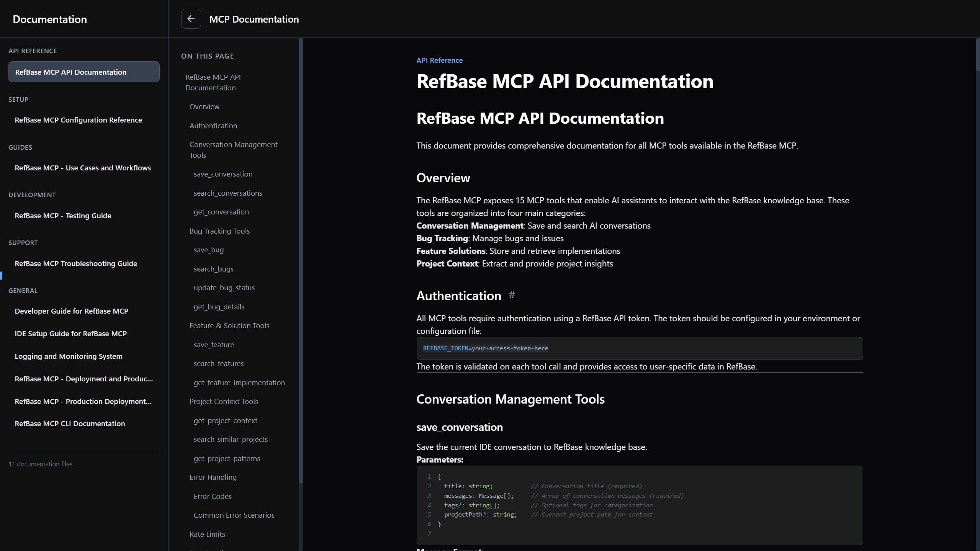Click the API Reference breadcrumb link
Viewport: 980px width, 551px height.
[x=439, y=60]
